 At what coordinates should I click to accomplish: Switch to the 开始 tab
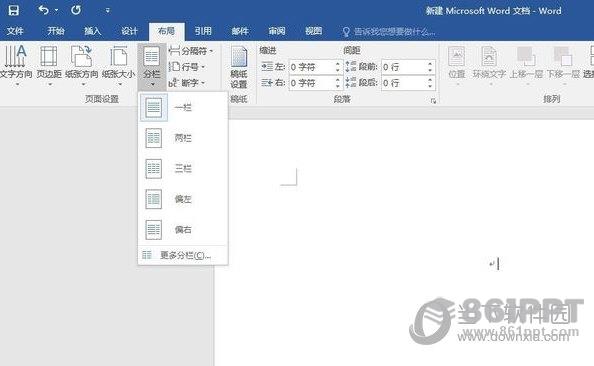click(56, 31)
